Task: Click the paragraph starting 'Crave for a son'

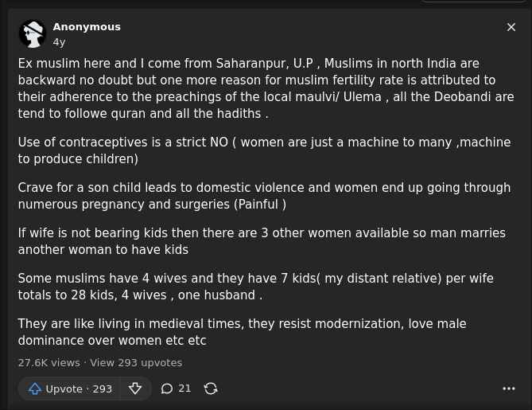Action: (x=264, y=196)
